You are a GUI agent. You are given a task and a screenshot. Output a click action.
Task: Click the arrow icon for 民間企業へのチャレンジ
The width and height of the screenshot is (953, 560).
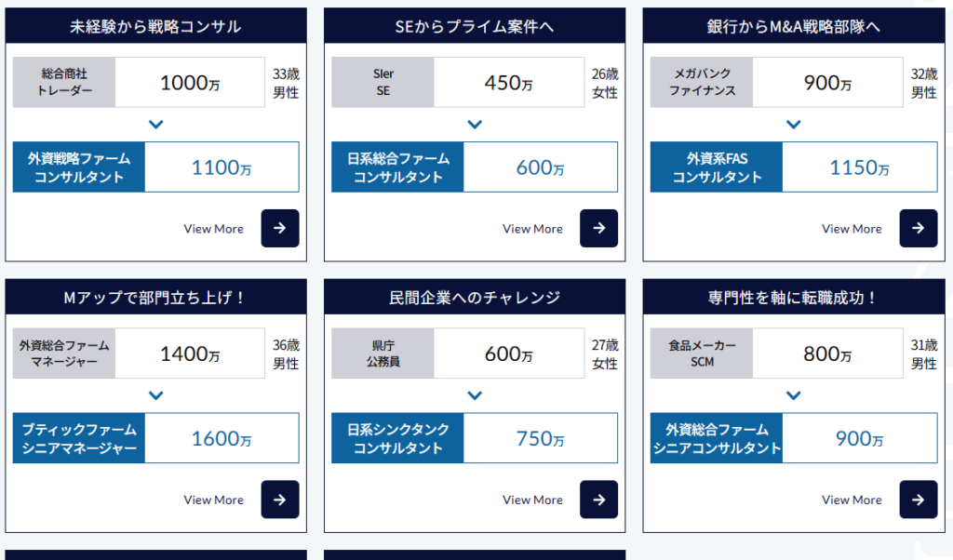[598, 500]
